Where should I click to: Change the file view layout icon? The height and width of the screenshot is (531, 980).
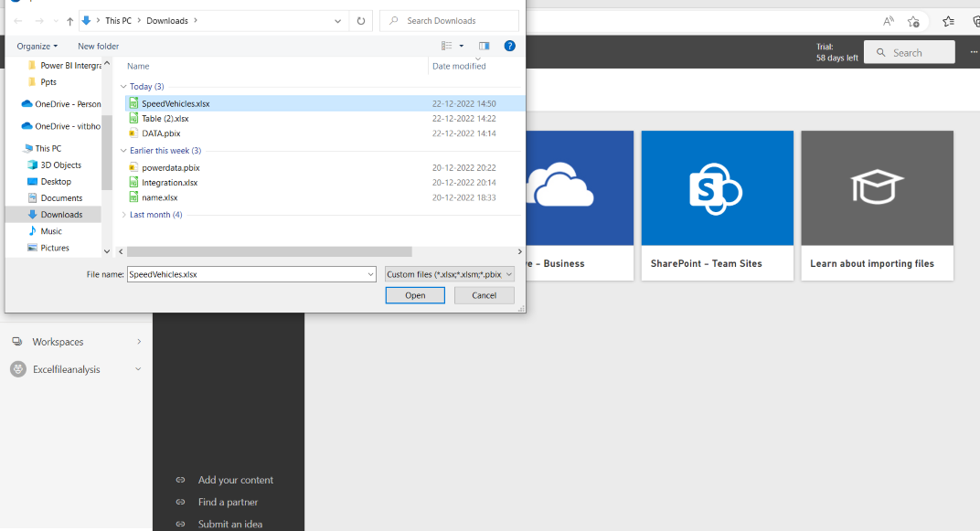pos(446,46)
